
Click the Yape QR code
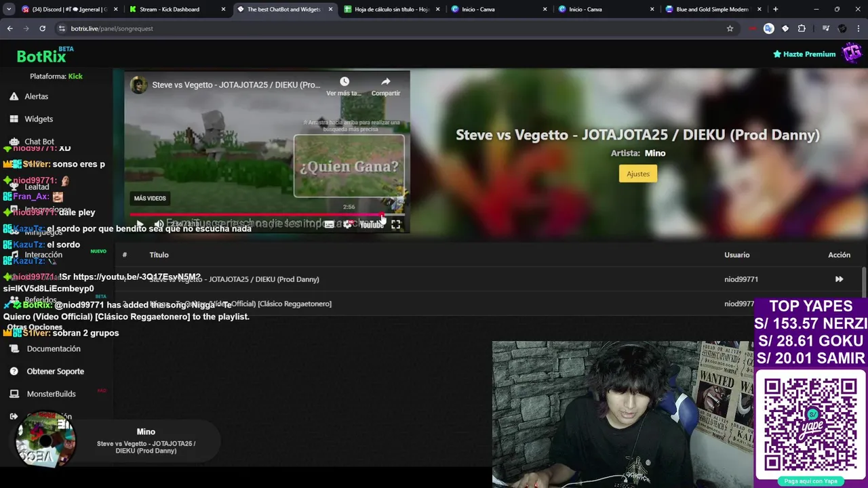(810, 424)
